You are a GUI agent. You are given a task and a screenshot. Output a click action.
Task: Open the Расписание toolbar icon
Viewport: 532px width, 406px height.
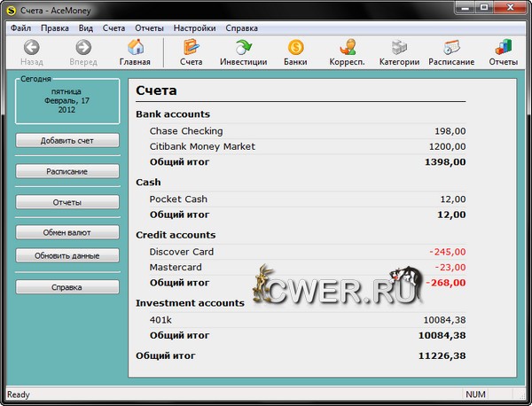point(451,48)
